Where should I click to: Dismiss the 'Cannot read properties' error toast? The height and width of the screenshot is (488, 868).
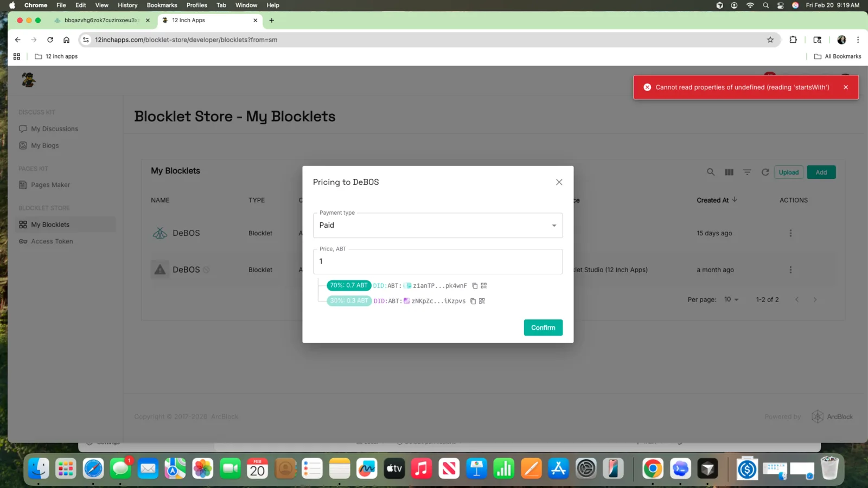845,87
